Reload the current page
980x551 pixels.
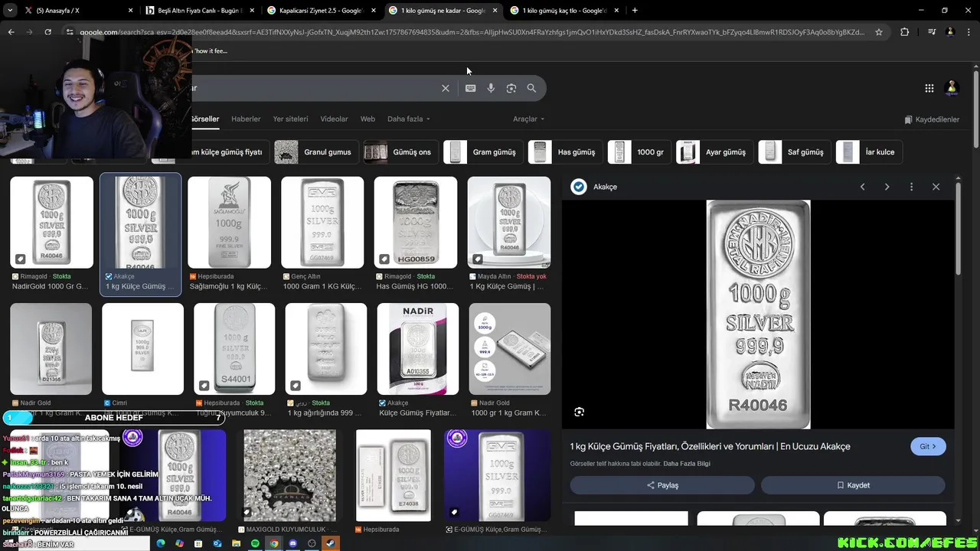coord(47,32)
